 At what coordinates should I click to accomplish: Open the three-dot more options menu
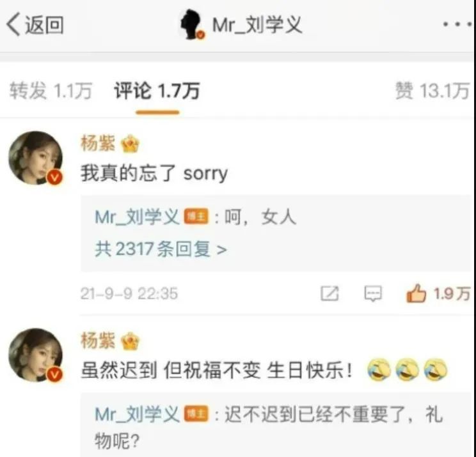(x=458, y=24)
